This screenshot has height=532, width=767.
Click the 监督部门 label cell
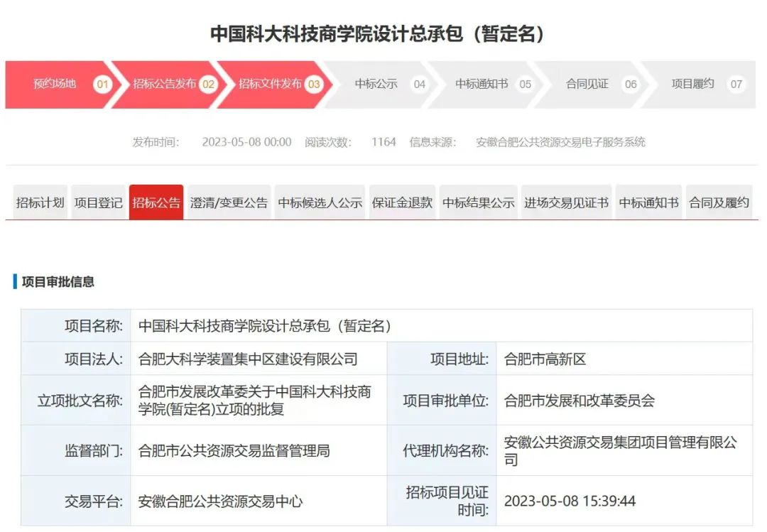pyautogui.click(x=76, y=450)
